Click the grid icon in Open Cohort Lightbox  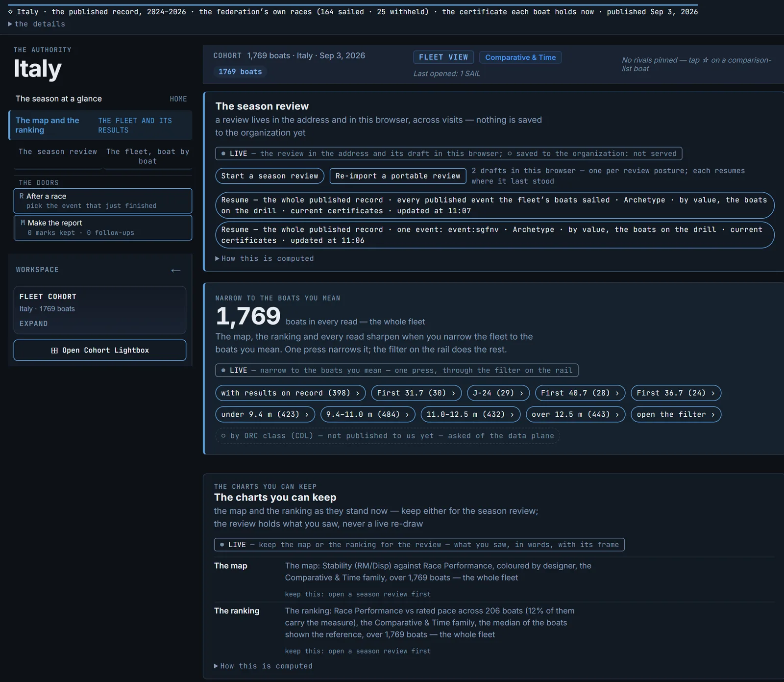pos(54,351)
